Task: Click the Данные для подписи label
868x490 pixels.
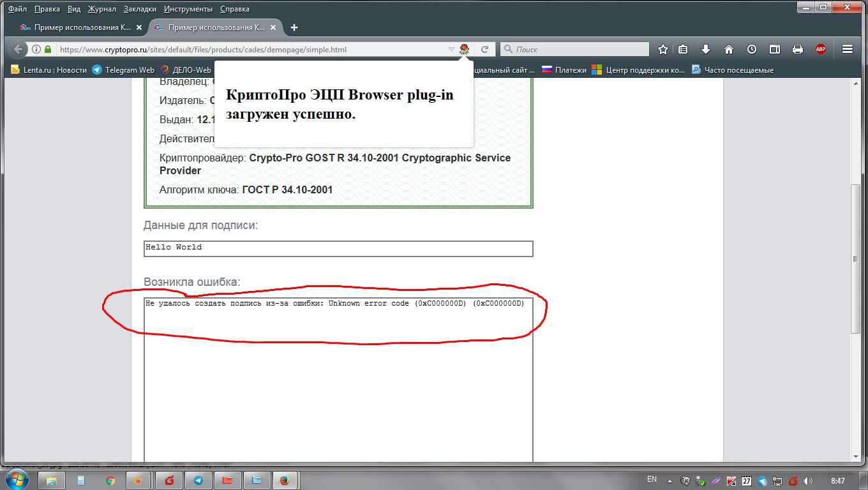Action: [x=201, y=225]
